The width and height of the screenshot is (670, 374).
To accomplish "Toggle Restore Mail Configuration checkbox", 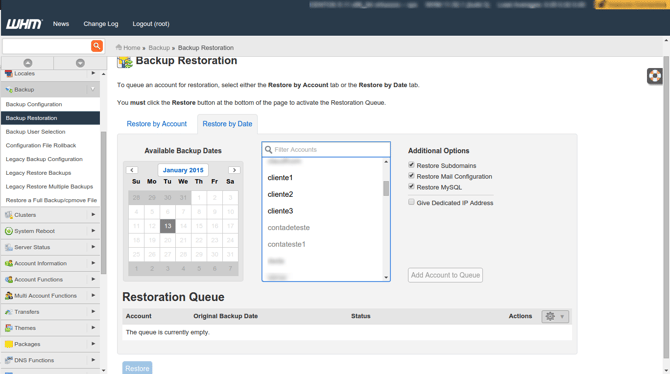I will click(x=411, y=176).
